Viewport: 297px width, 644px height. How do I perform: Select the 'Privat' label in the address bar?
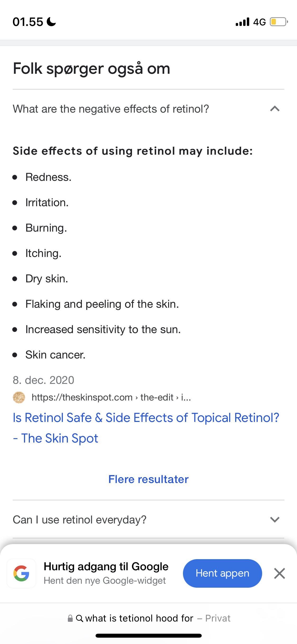(x=218, y=618)
